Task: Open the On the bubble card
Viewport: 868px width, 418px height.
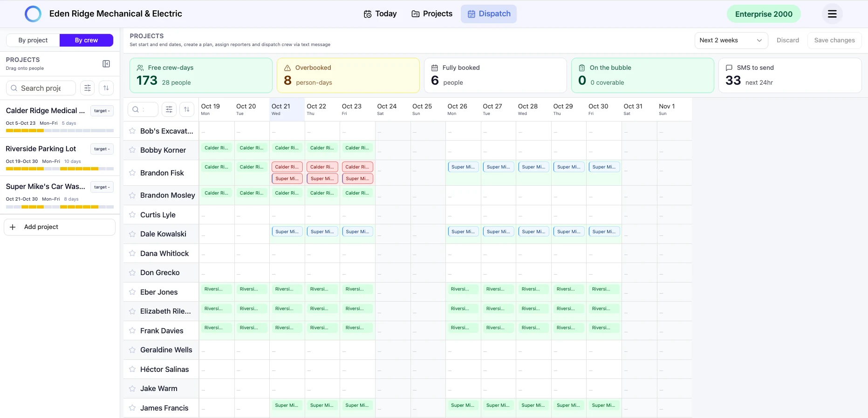Action: point(642,75)
